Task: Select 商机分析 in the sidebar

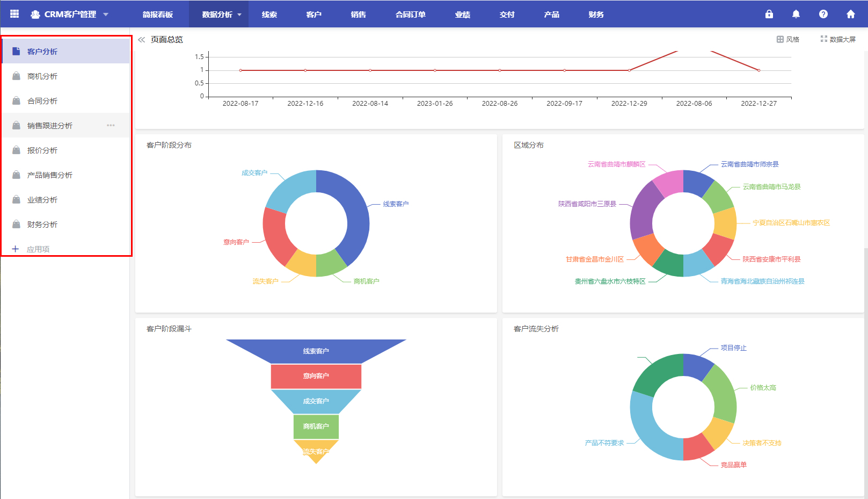Action: [x=42, y=76]
